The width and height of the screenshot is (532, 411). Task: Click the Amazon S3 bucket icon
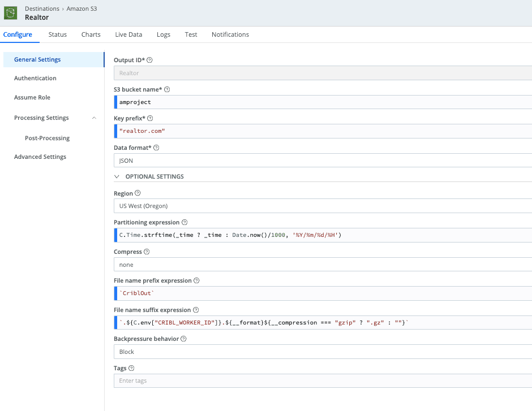(11, 13)
